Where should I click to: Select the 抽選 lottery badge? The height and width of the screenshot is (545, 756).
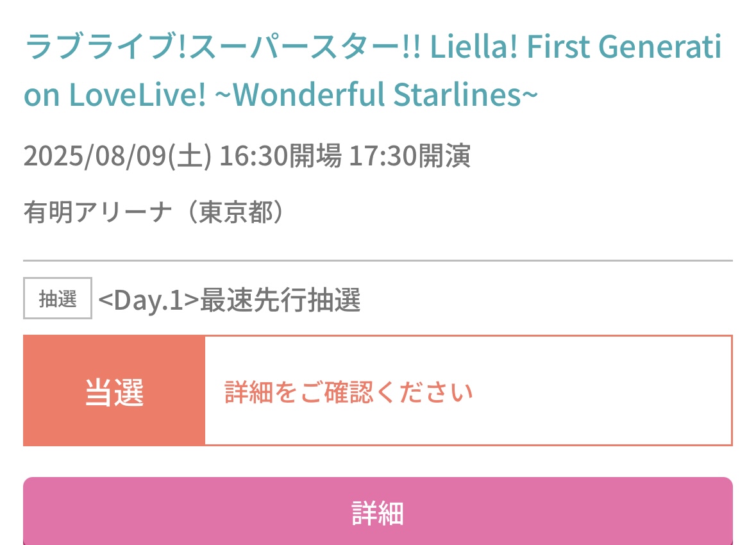pyautogui.click(x=57, y=298)
